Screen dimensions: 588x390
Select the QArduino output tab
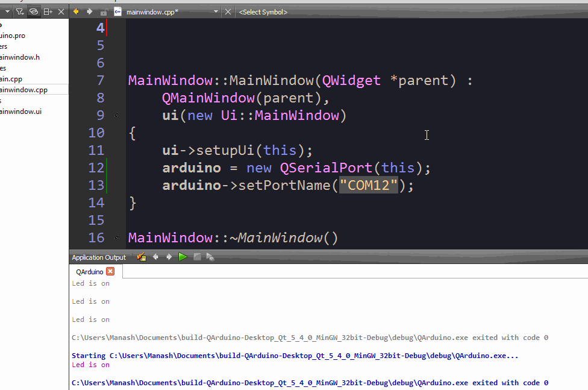coord(89,272)
